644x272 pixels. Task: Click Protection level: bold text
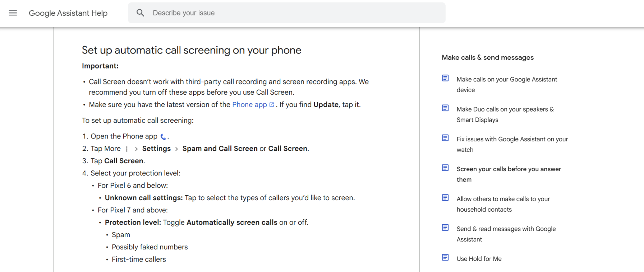[133, 222]
